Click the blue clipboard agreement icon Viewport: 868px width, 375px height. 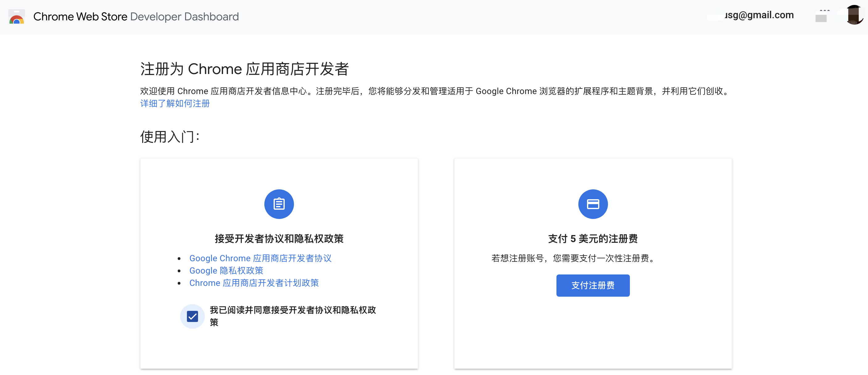click(279, 204)
